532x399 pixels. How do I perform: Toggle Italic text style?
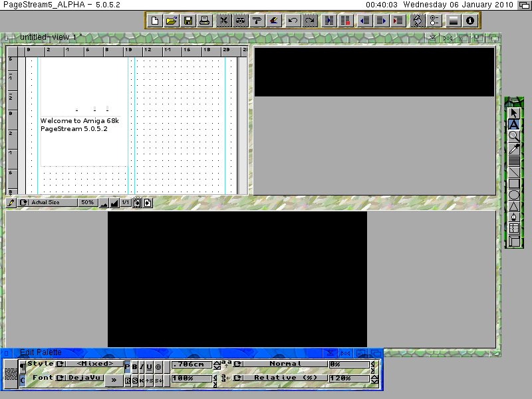(142, 367)
